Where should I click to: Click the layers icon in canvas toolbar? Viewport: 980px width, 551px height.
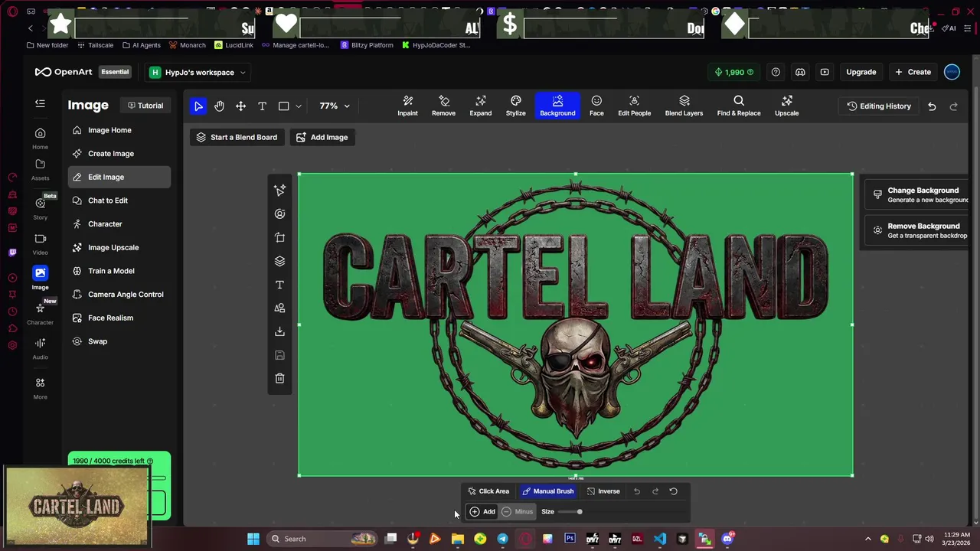(x=279, y=261)
